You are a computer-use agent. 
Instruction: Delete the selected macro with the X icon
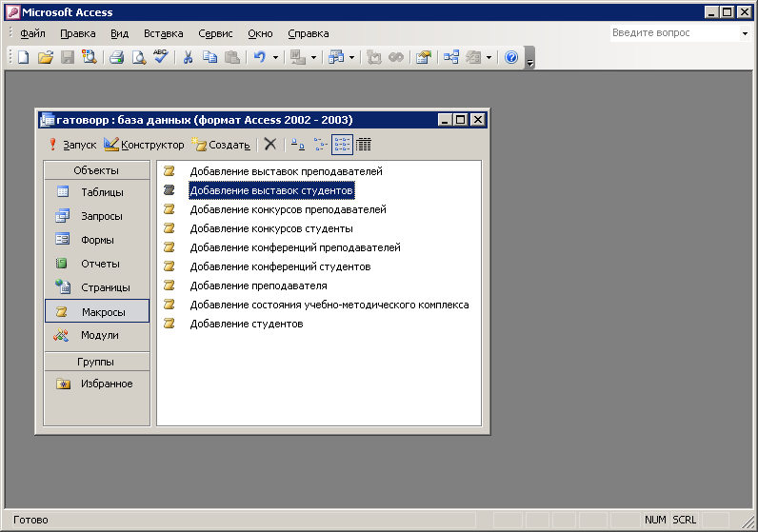point(270,144)
